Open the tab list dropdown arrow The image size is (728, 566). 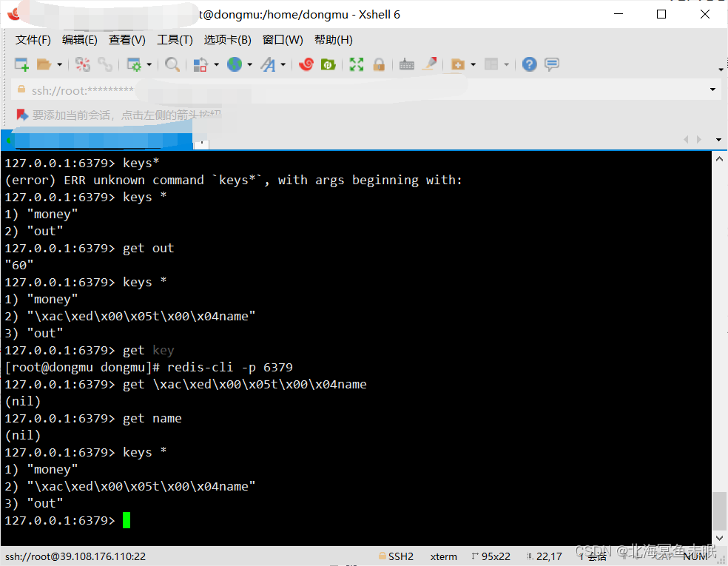pos(718,140)
